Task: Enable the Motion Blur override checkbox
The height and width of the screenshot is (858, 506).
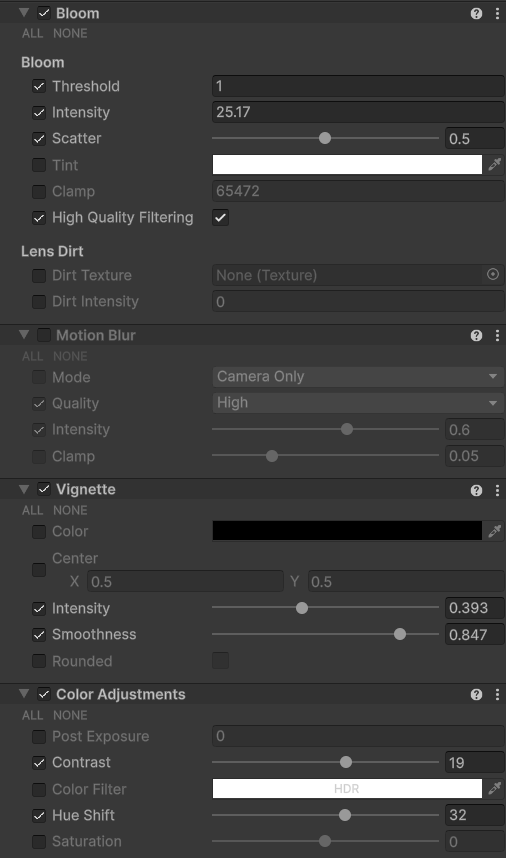Action: pos(44,335)
